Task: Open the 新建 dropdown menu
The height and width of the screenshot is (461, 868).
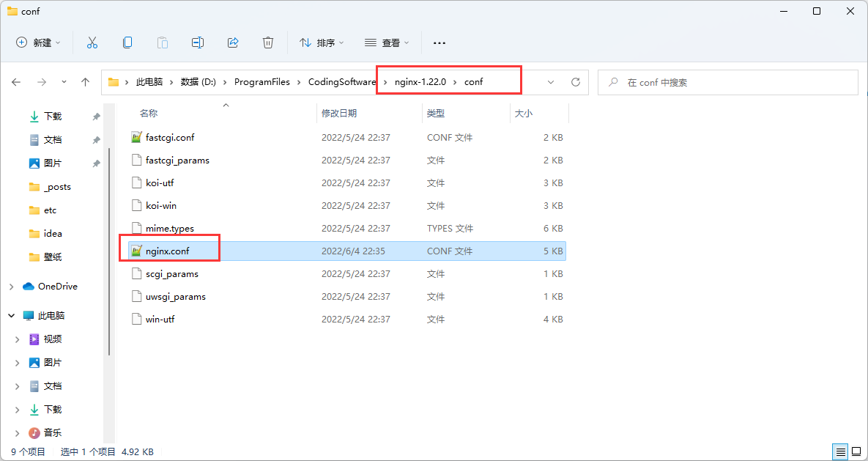Action: [39, 43]
